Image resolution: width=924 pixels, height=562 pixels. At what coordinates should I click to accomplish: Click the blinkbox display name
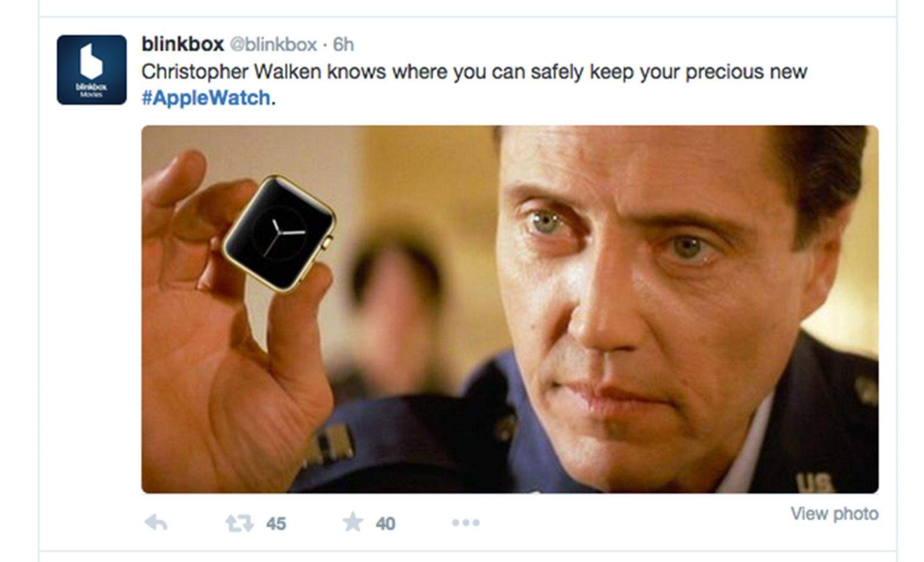(182, 44)
